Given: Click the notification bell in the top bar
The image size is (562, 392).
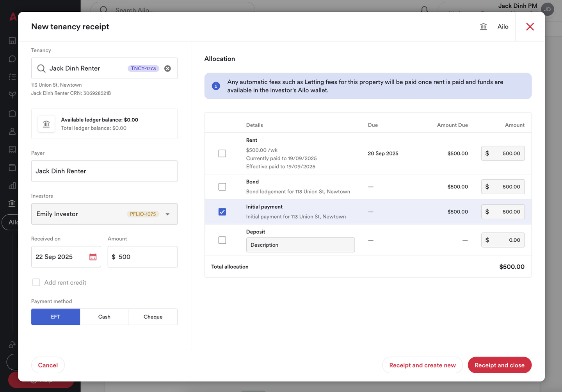Looking at the screenshot, I should (425, 9).
